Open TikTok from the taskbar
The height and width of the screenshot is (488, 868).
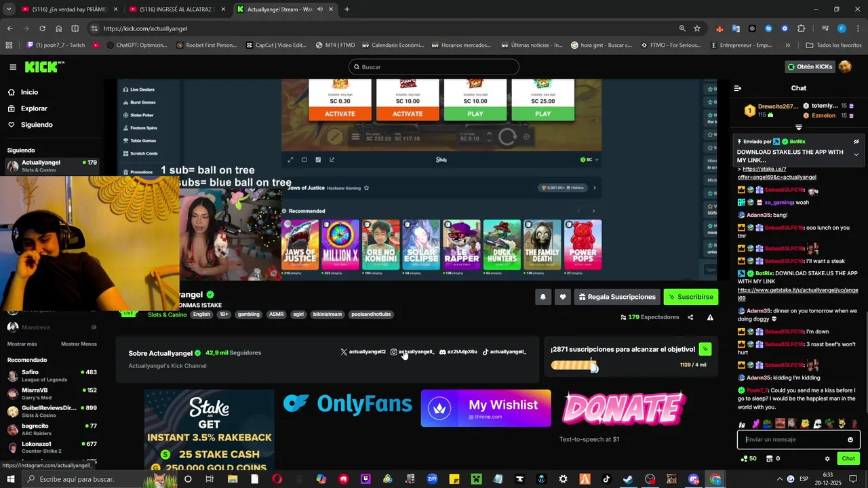pos(606,479)
